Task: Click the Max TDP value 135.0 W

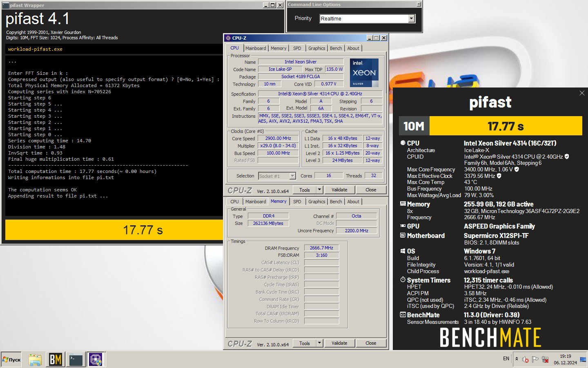Action: coord(334,69)
